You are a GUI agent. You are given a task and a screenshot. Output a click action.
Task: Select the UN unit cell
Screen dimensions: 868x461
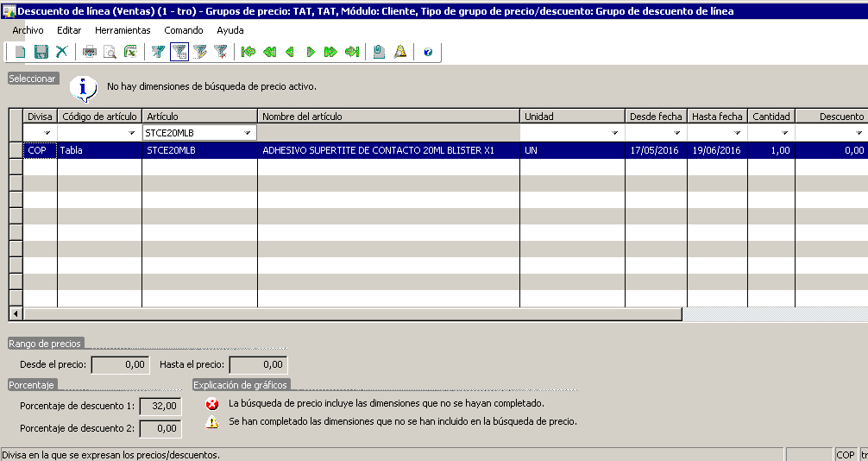[572, 150]
